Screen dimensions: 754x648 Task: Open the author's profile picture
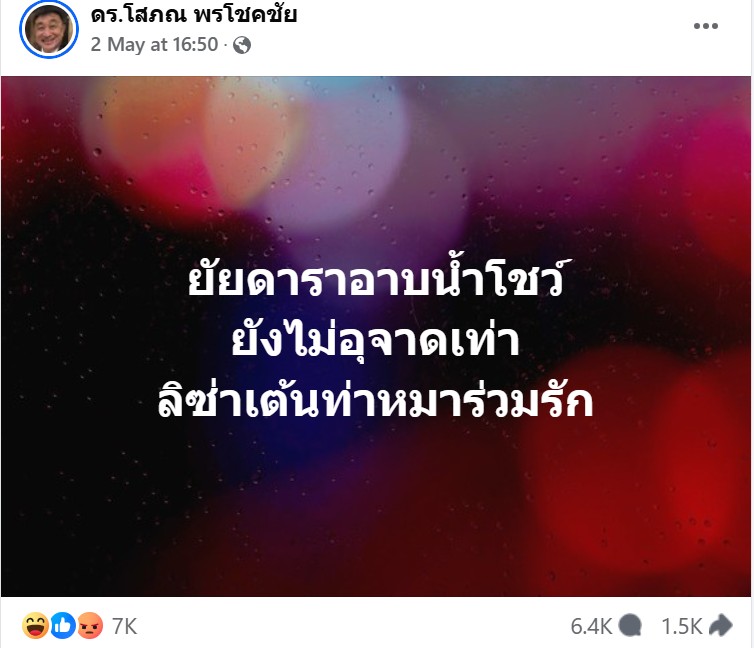(x=49, y=30)
